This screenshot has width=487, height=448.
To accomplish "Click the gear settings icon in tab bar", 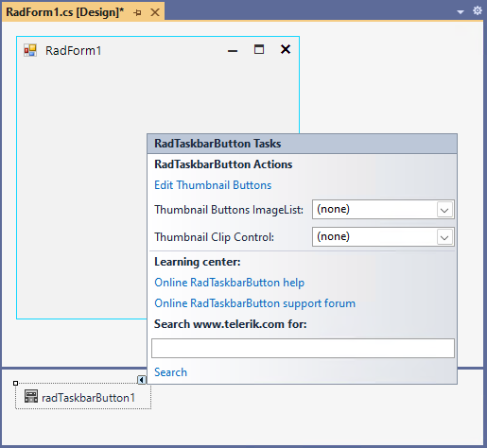I will click(478, 10).
